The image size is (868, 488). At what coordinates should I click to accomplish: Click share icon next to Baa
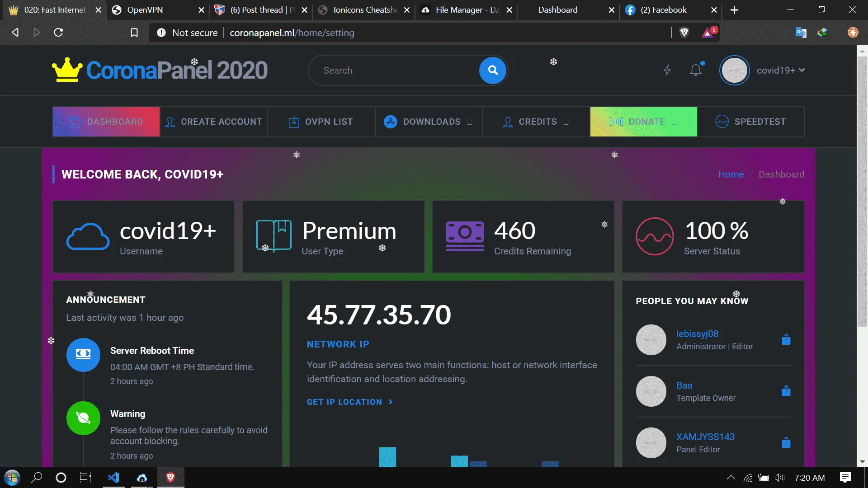click(x=786, y=391)
